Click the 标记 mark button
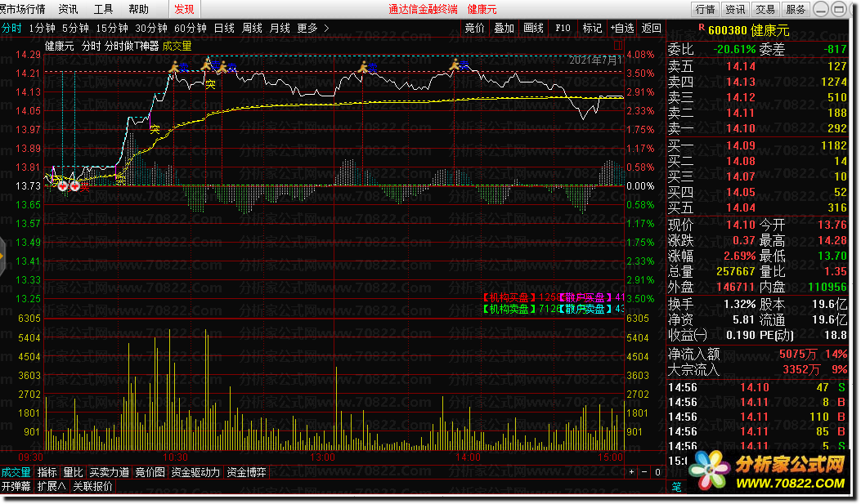The image size is (861, 504). click(592, 28)
